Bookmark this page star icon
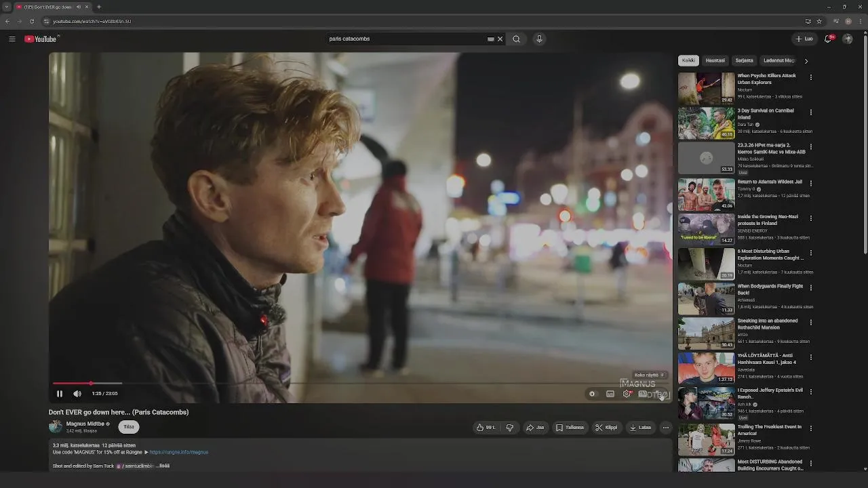Image resolution: width=868 pixels, height=488 pixels. [819, 21]
